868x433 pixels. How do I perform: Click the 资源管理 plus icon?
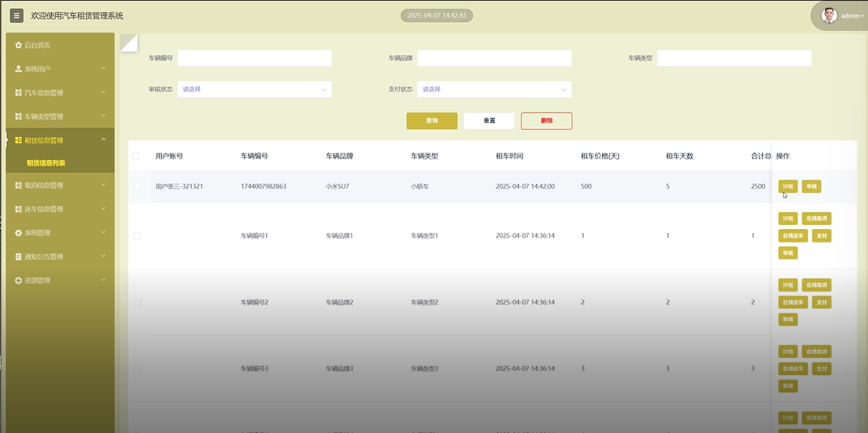[x=18, y=280]
